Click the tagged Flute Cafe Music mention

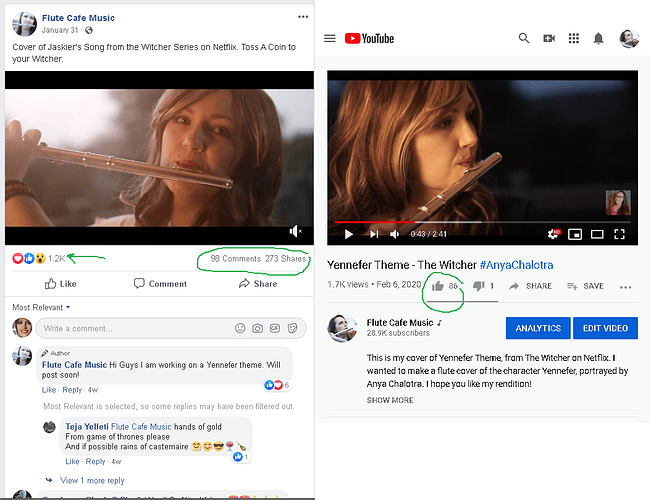tap(141, 426)
